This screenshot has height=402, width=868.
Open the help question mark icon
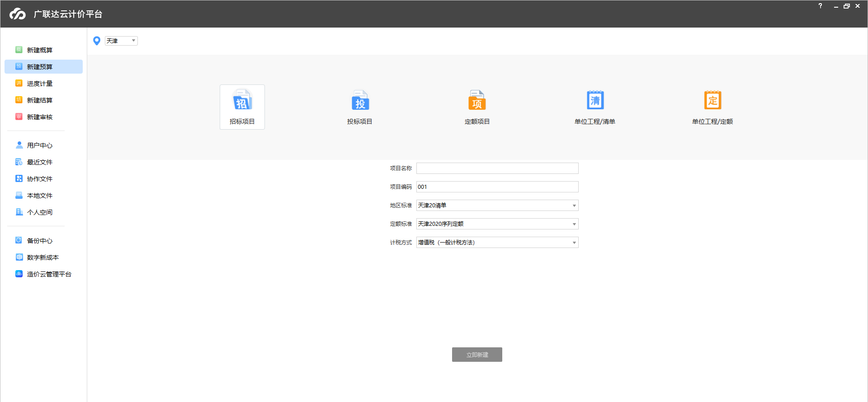pos(820,6)
